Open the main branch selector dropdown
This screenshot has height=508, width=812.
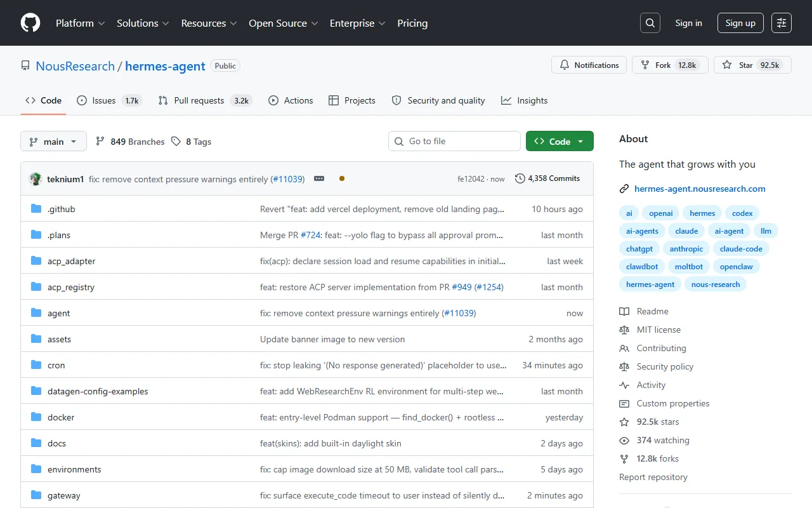tap(53, 142)
